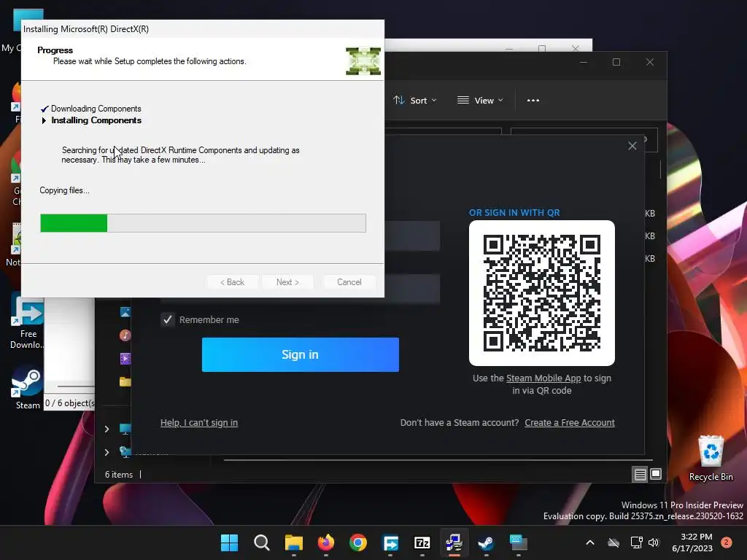The height and width of the screenshot is (560, 747).
Task: Open the Steam desktop shortcut
Action: [x=28, y=388]
